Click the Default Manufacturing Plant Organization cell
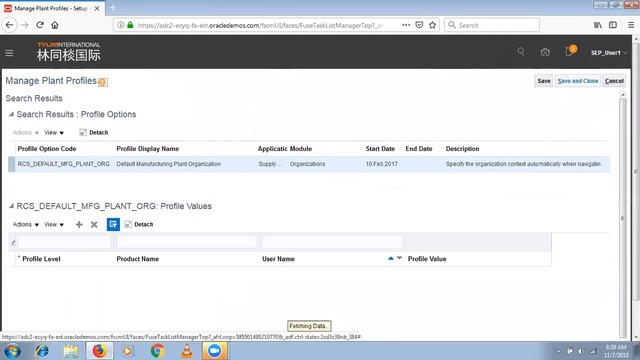The width and height of the screenshot is (640, 360). (169, 164)
